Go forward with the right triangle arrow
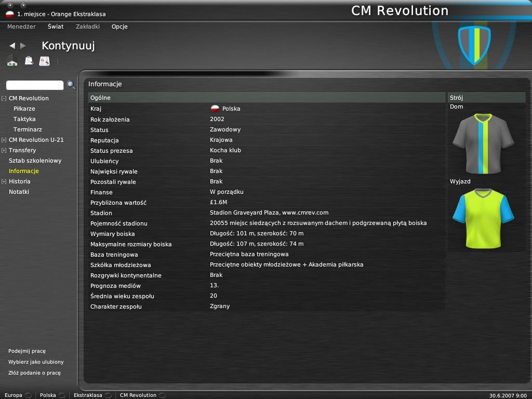 (x=23, y=46)
